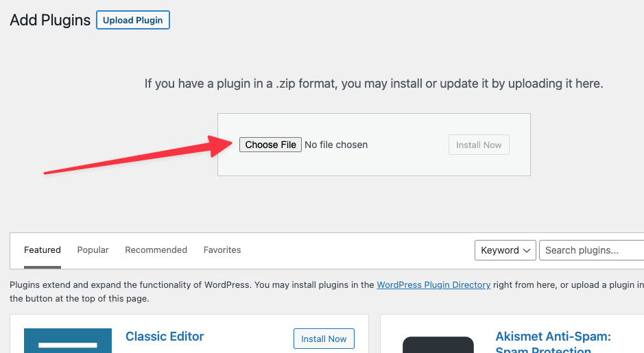Focus the Search plugins text field

point(591,250)
